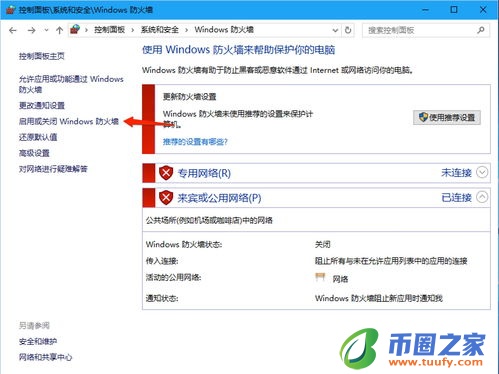Image resolution: width=499 pixels, height=374 pixels.
Task: Open 控制面板主页 link
Action: tap(42, 56)
